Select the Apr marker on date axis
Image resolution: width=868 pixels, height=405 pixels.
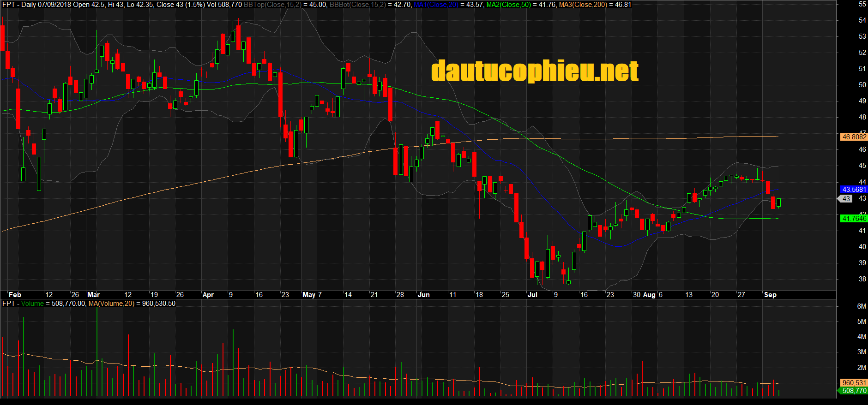[x=208, y=295]
